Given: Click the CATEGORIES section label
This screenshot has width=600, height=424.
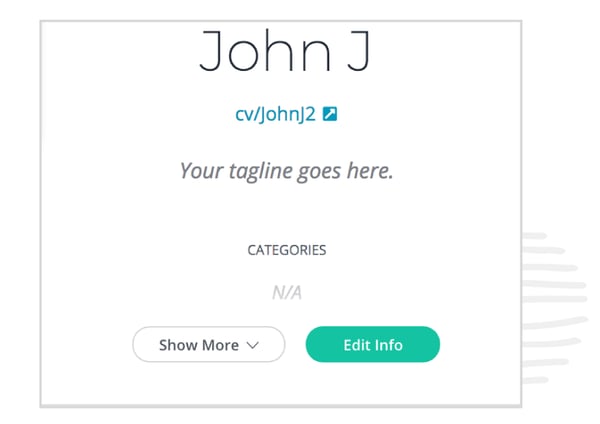Looking at the screenshot, I should (287, 250).
